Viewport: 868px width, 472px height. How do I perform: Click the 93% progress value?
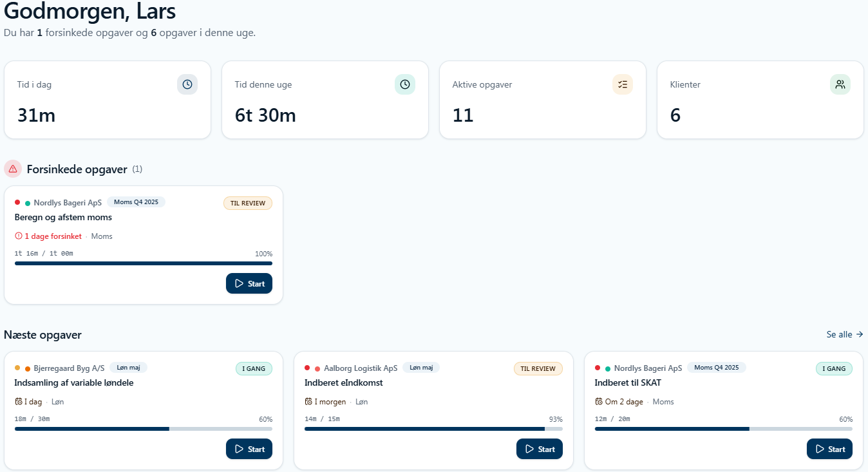(556, 419)
